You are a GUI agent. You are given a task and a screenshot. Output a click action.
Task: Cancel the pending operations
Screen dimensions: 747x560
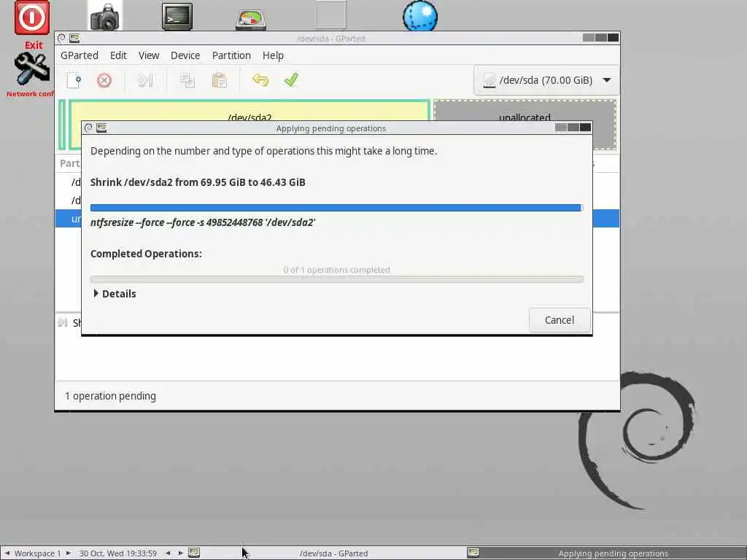[x=560, y=320]
